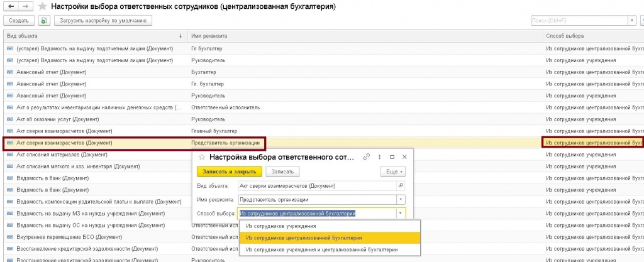
Task: Open the three-dots menu in the dialog header
Action: [x=379, y=157]
